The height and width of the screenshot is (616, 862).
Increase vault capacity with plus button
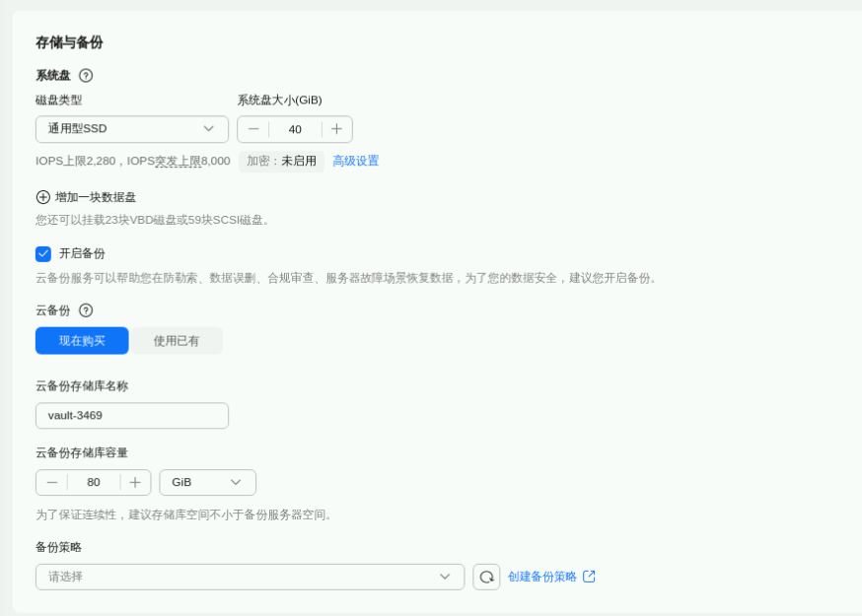click(135, 482)
